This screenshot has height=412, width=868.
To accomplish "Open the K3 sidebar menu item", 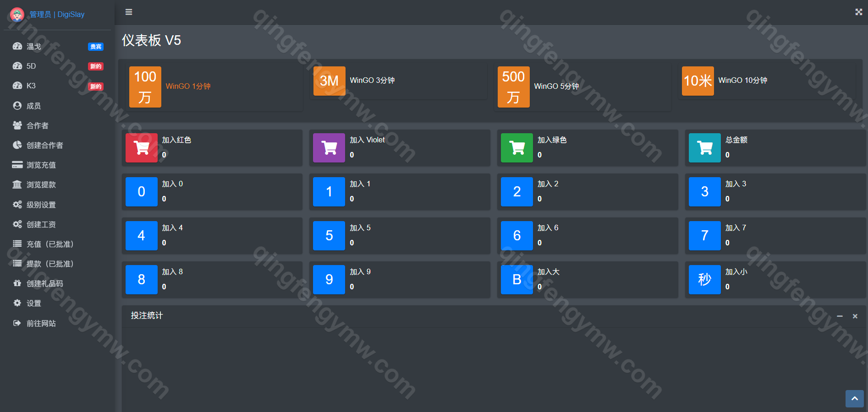I will pyautogui.click(x=57, y=86).
